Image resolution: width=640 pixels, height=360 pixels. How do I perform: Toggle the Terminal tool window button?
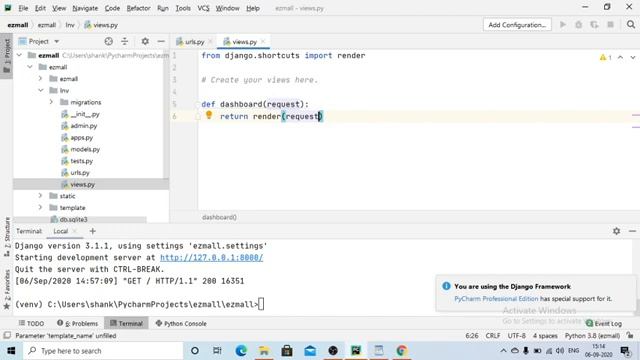126,323
